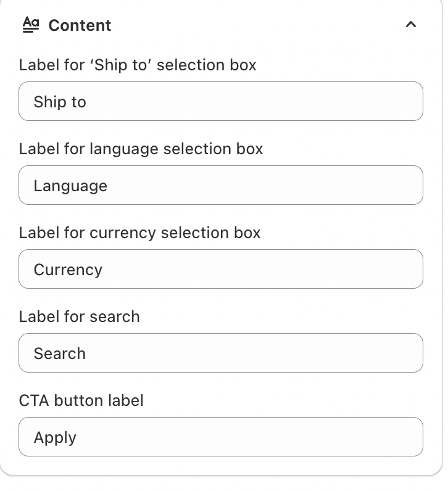Focus the Search label text field

pyautogui.click(x=220, y=353)
